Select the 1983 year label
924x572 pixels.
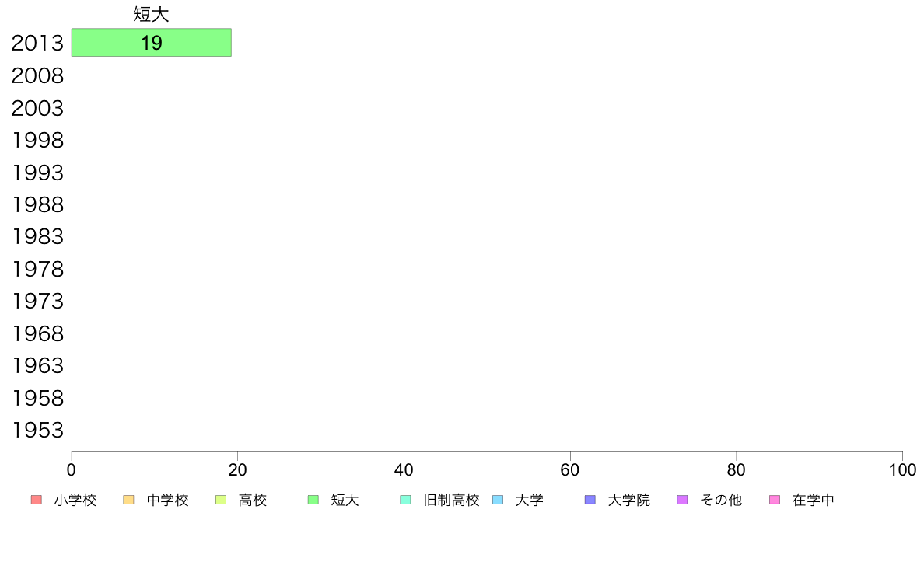pos(37,237)
